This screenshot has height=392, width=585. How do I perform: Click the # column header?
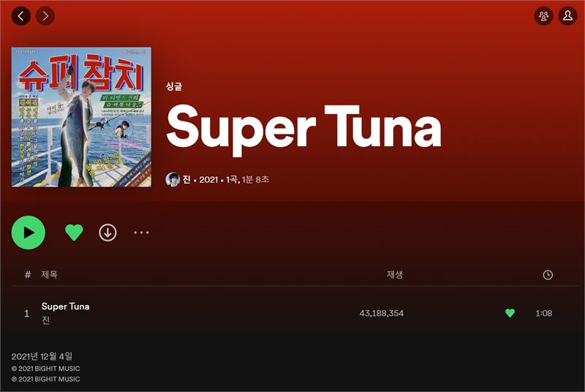(28, 274)
